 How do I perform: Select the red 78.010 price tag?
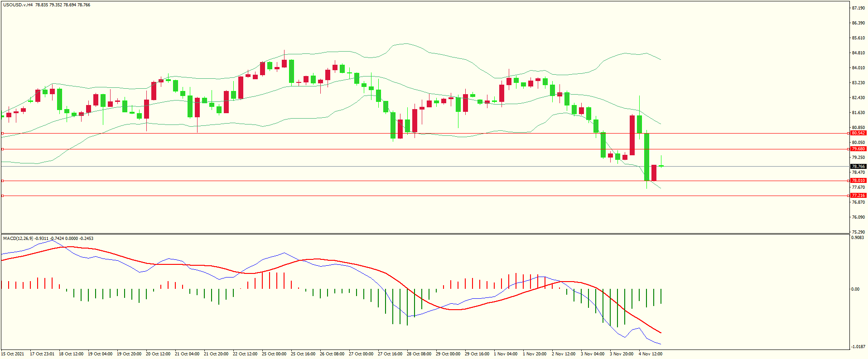[x=858, y=181]
